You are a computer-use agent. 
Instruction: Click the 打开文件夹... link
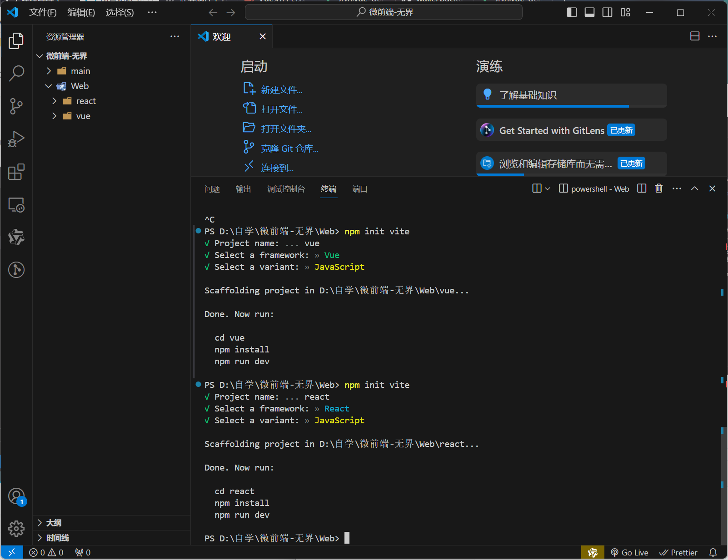click(x=286, y=129)
